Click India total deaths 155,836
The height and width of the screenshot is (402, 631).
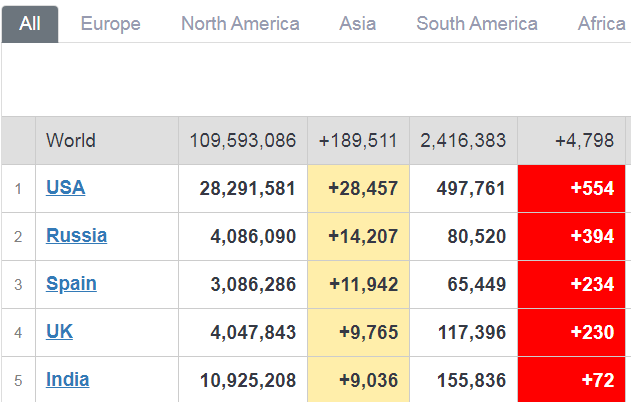click(x=463, y=380)
